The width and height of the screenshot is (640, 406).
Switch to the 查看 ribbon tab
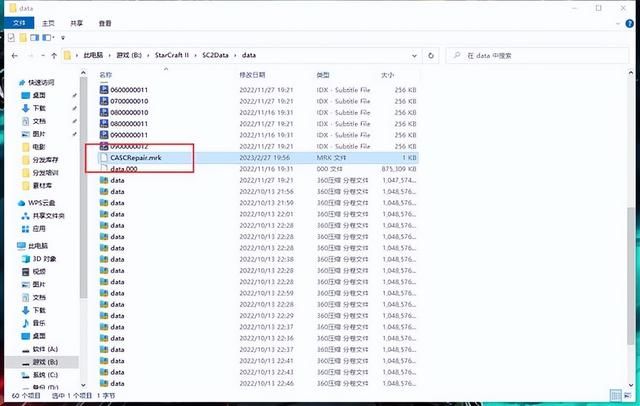(105, 23)
